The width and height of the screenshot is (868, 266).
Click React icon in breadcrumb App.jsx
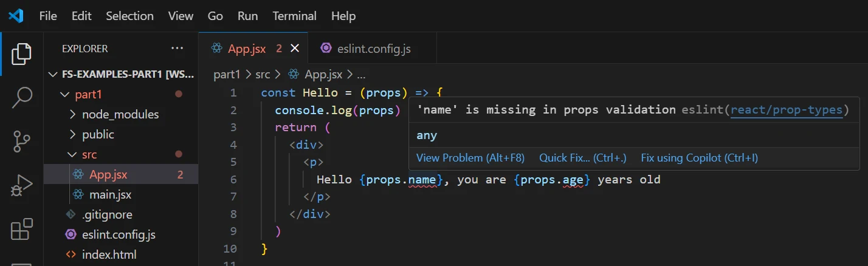pyautogui.click(x=294, y=75)
